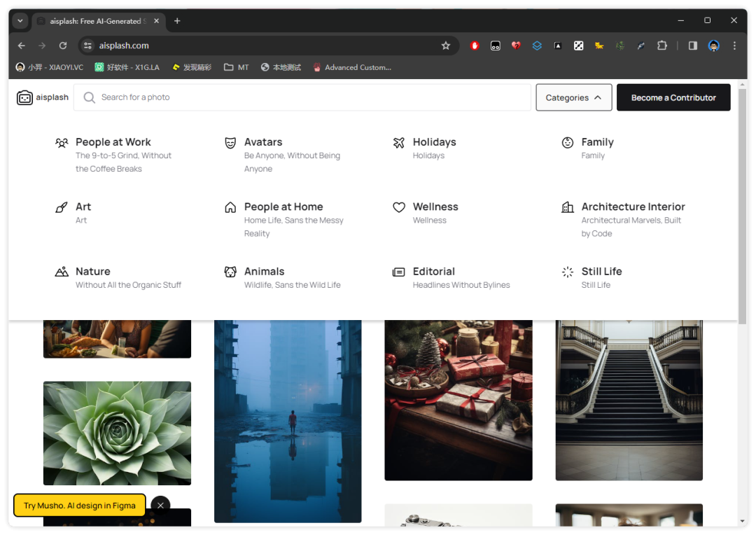This screenshot has height=535, width=756.
Task: Click the 'Headlines Without Bylines' text
Action: pyautogui.click(x=461, y=285)
